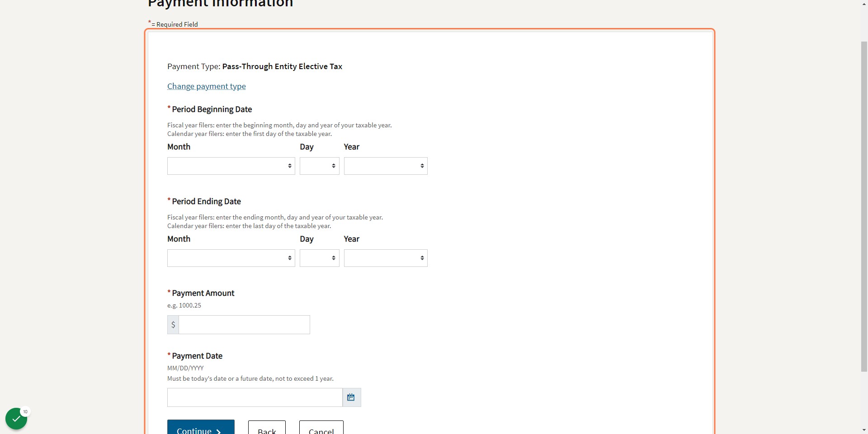
Task: Click the green checkmark badge icon
Action: click(x=16, y=419)
